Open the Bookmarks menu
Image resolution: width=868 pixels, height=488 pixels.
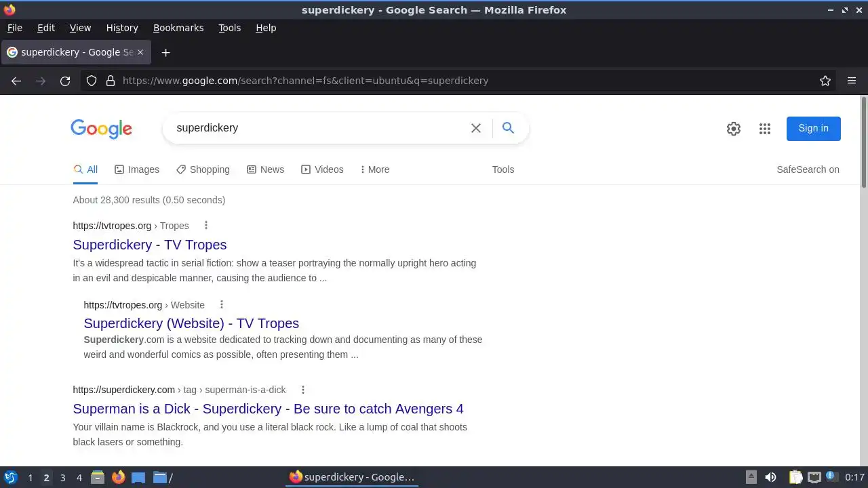coord(178,28)
